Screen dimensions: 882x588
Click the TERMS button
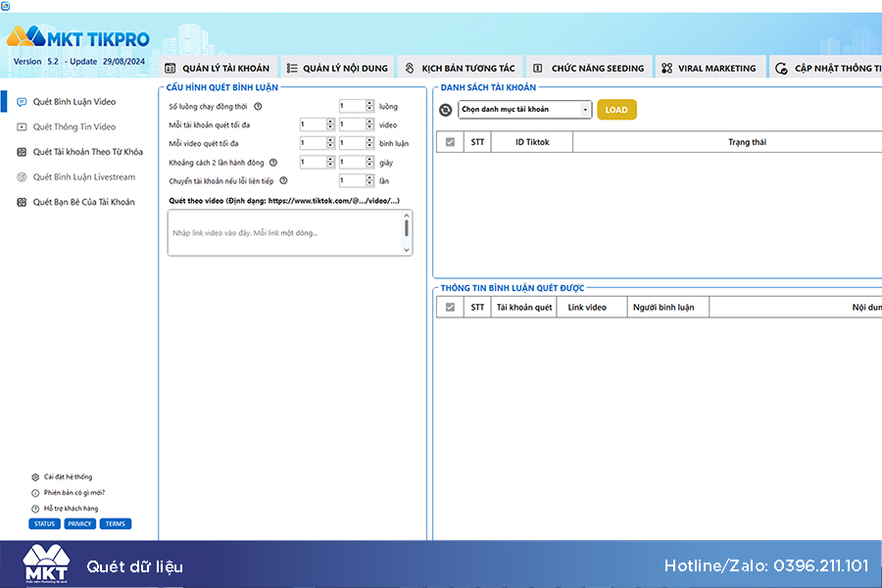[x=116, y=524]
